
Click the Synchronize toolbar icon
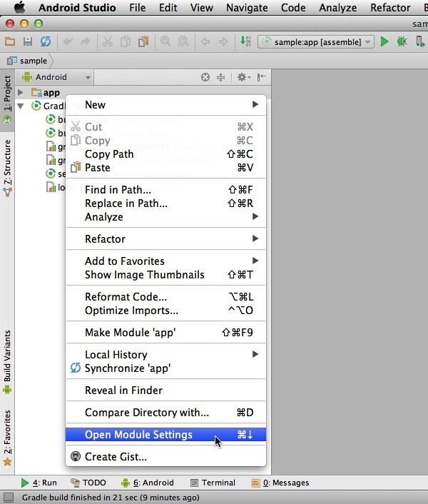point(46,41)
